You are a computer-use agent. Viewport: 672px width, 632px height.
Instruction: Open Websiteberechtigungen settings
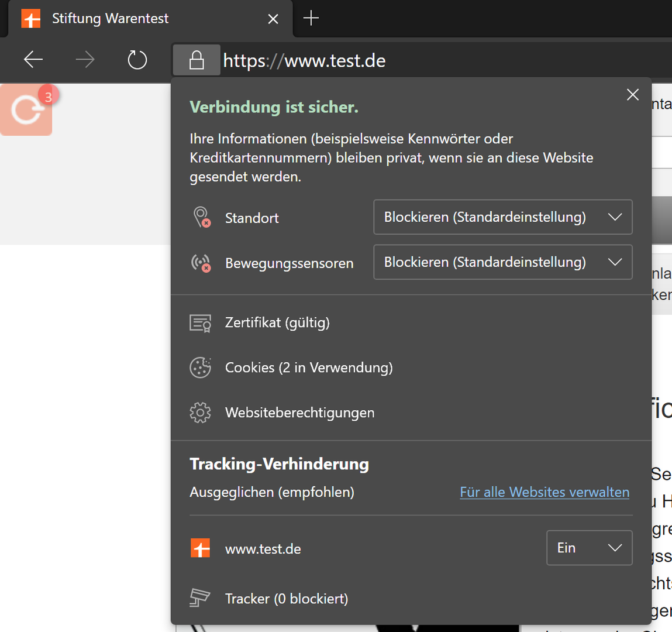(299, 413)
